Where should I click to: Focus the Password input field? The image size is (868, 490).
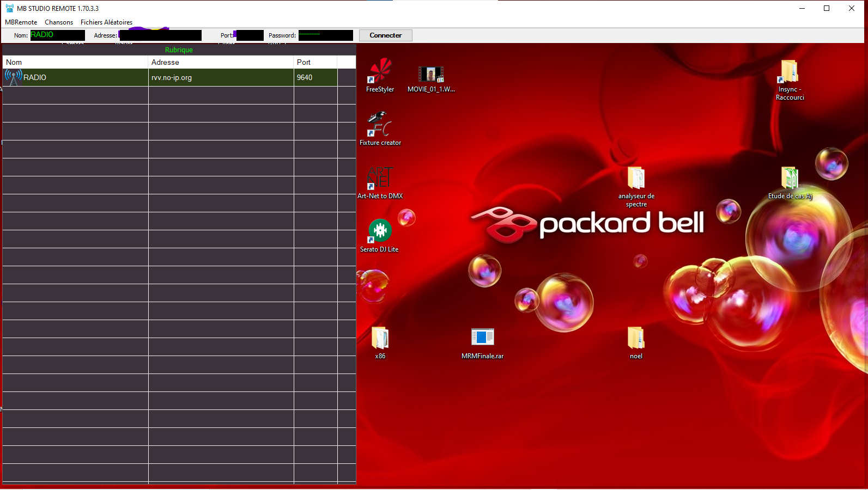click(326, 35)
